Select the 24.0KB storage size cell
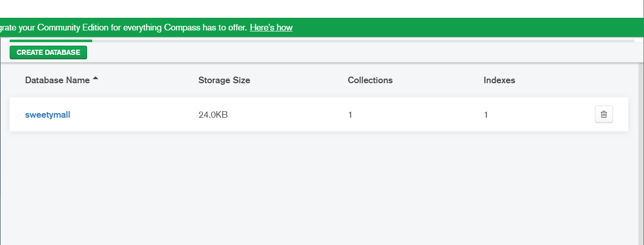The height and width of the screenshot is (245, 644). pyautogui.click(x=213, y=115)
